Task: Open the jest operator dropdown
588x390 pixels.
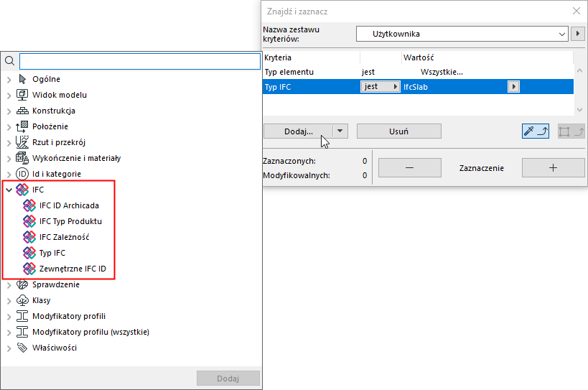Action: [381, 87]
